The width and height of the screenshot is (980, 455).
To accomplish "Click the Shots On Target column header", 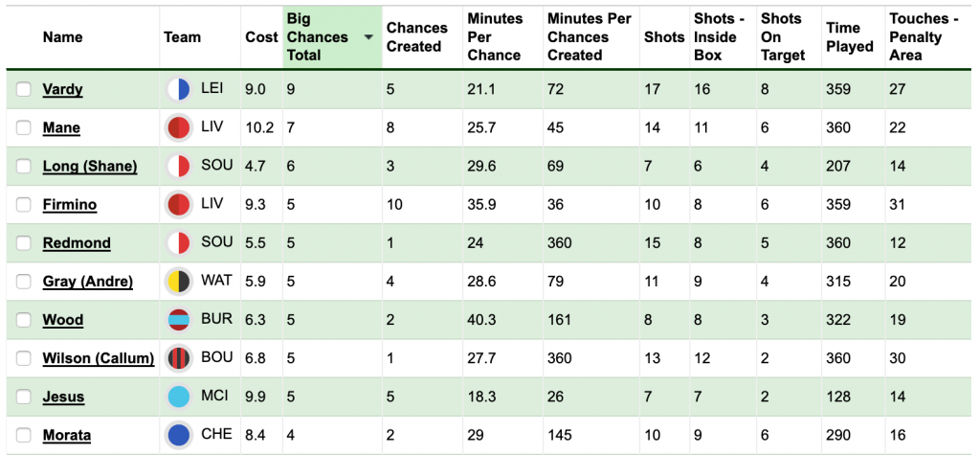I will [783, 37].
